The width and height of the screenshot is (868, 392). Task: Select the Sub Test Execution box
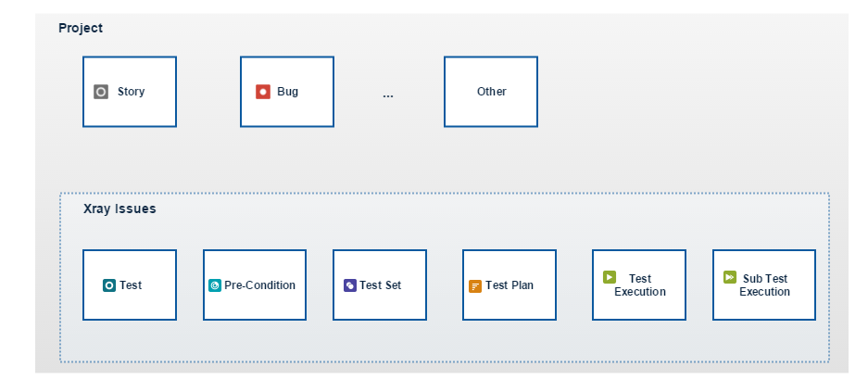[x=764, y=285]
